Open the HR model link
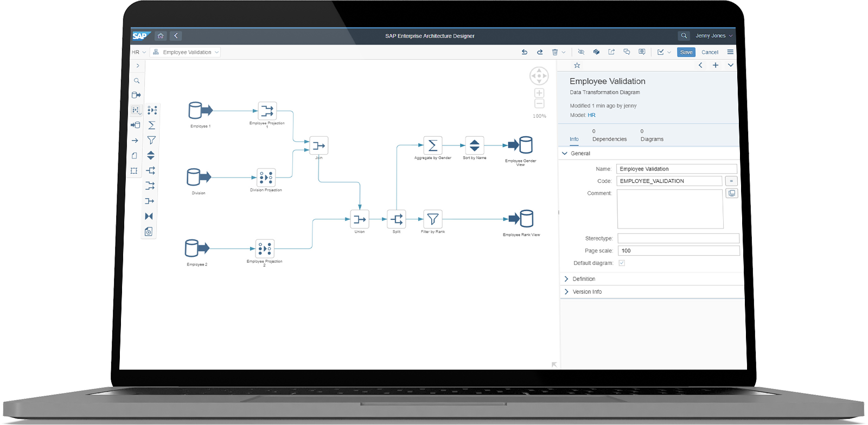Screen dimensions: 868x425 pos(591,115)
